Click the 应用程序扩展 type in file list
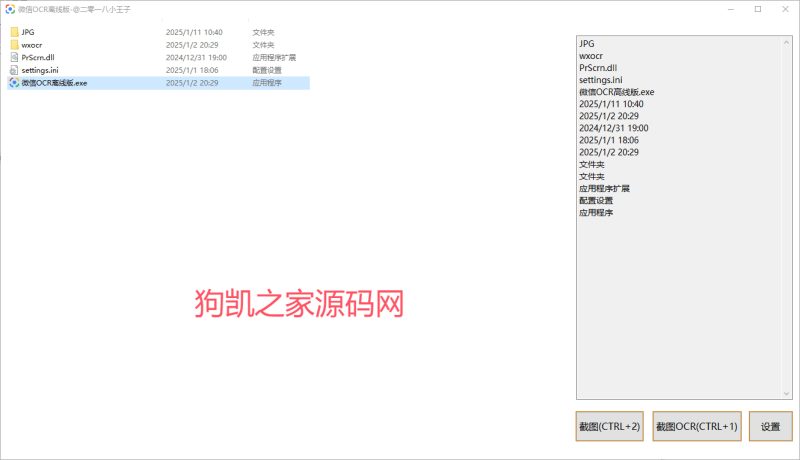The image size is (800, 460). (274, 58)
